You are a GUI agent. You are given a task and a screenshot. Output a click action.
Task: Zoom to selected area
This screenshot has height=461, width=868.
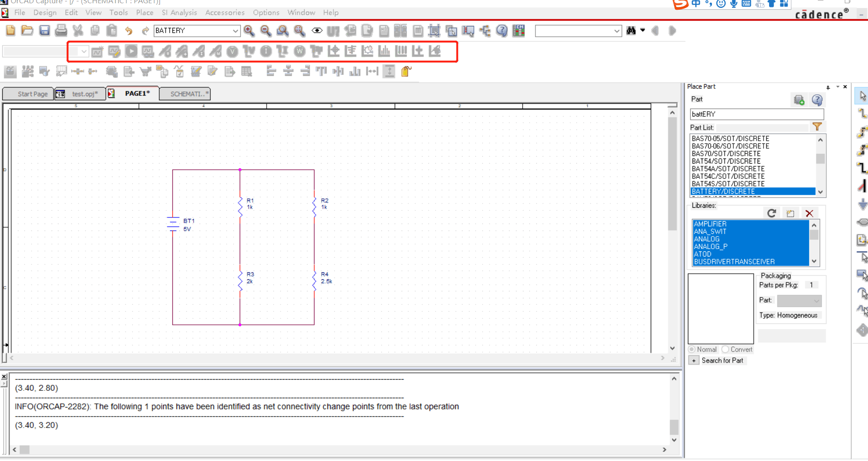point(282,31)
